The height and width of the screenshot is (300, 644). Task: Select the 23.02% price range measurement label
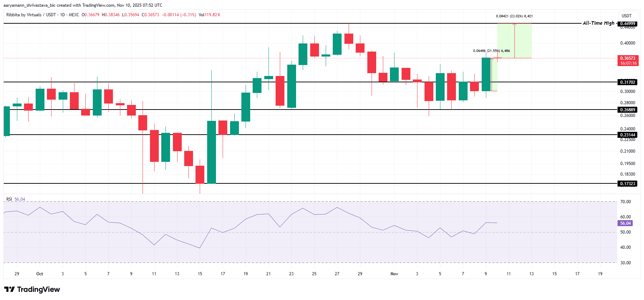click(x=514, y=16)
